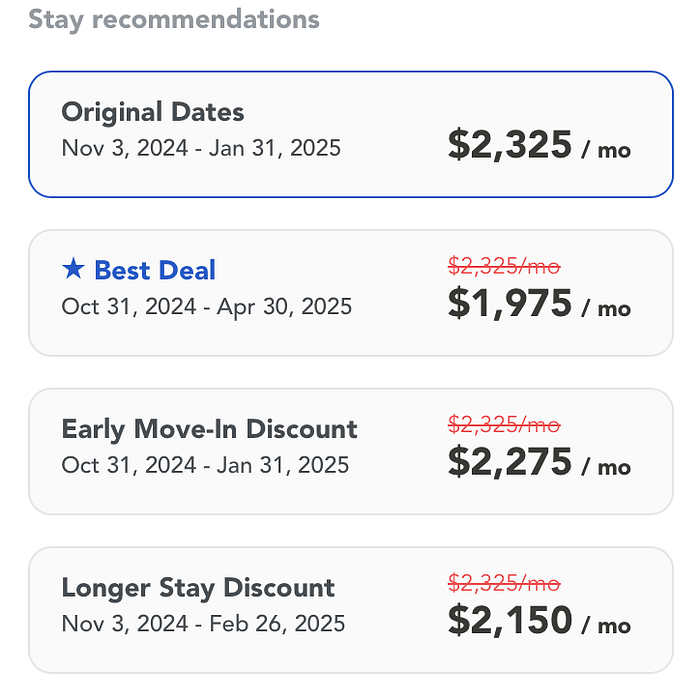700x699 pixels.
Task: Click the $2,325 / mo price
Action: coord(538,146)
